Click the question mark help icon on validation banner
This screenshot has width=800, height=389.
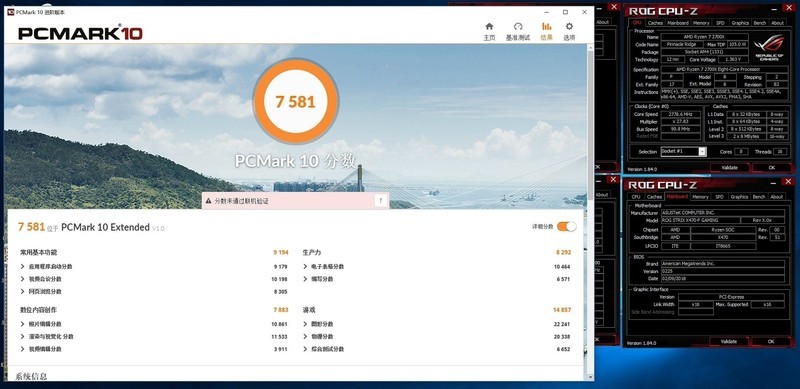click(380, 201)
